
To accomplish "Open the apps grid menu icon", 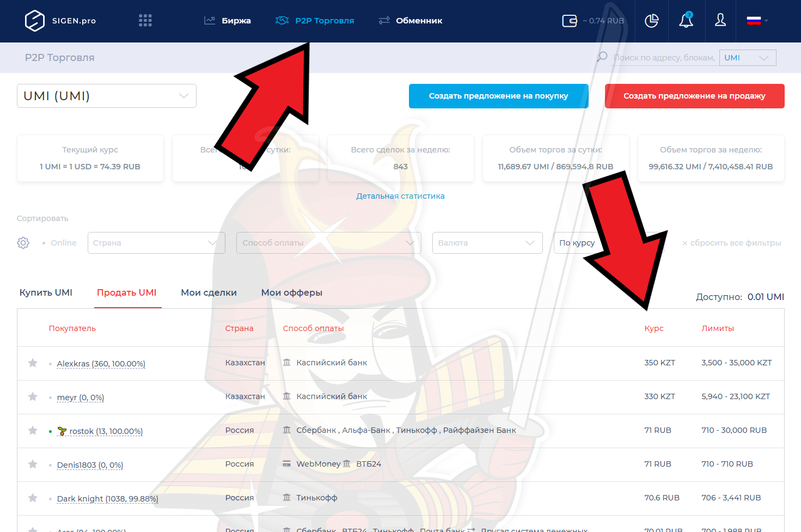I will [145, 21].
